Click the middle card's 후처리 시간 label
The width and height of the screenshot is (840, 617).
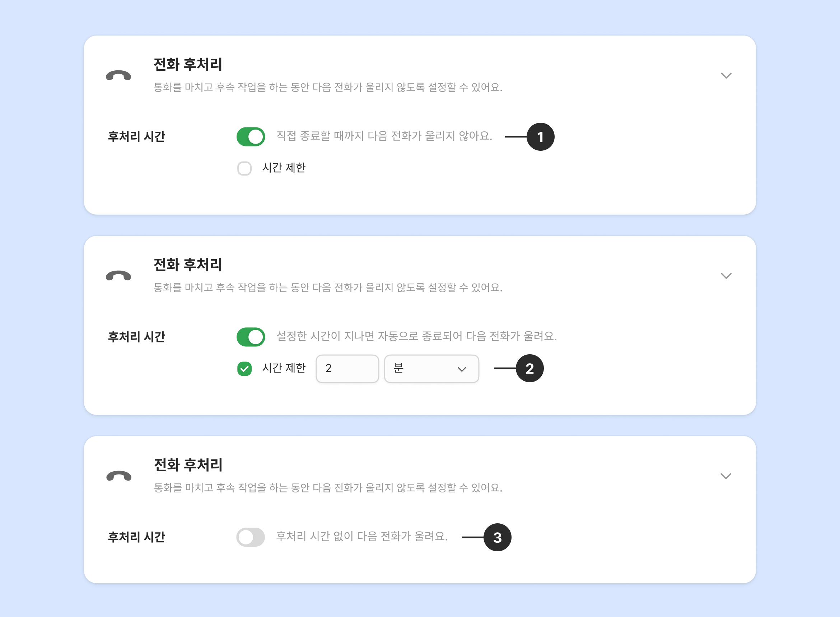coord(136,337)
